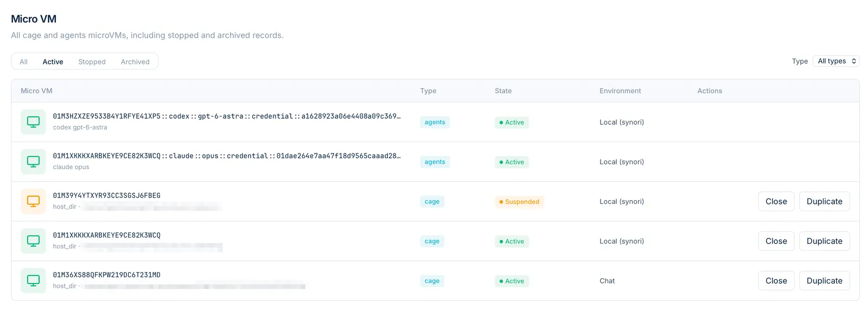Click the Actions column header
The image size is (868, 321).
click(710, 91)
